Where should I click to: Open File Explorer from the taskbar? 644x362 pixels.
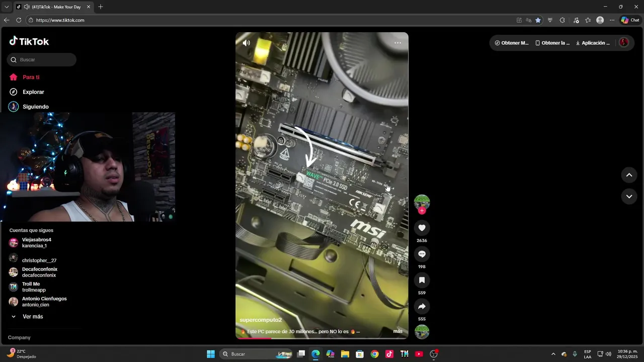345,354
